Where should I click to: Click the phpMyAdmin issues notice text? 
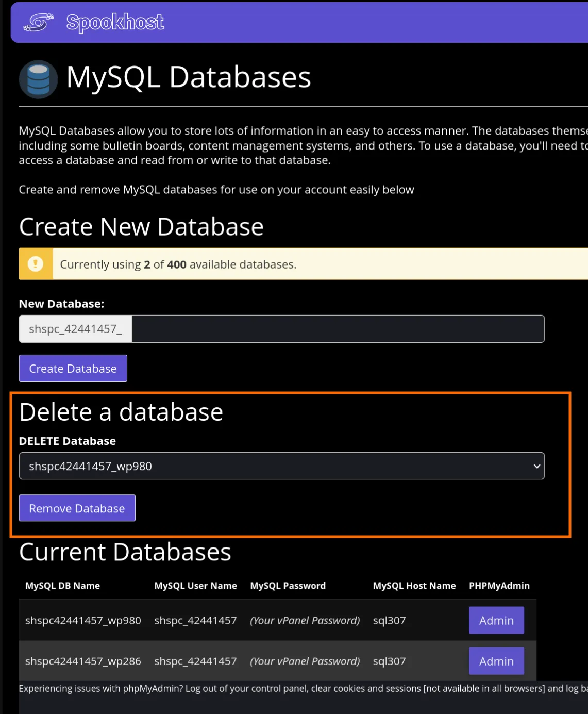click(303, 688)
